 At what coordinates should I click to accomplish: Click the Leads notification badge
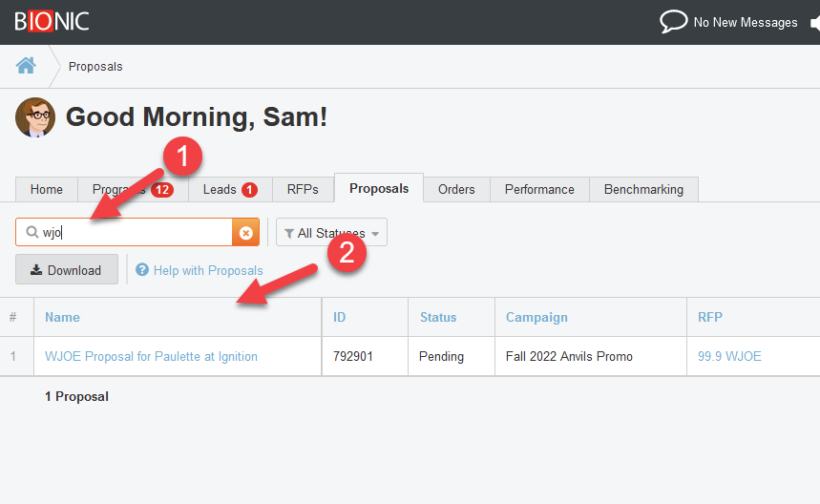pos(249,189)
